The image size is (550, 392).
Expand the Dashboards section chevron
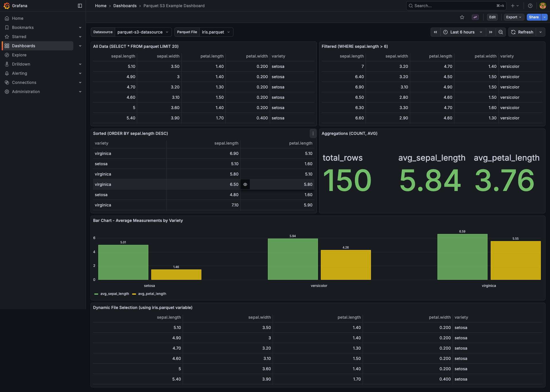(x=80, y=46)
